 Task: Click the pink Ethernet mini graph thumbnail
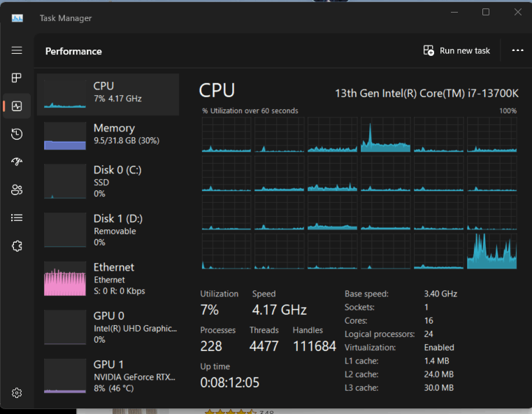[65, 278]
